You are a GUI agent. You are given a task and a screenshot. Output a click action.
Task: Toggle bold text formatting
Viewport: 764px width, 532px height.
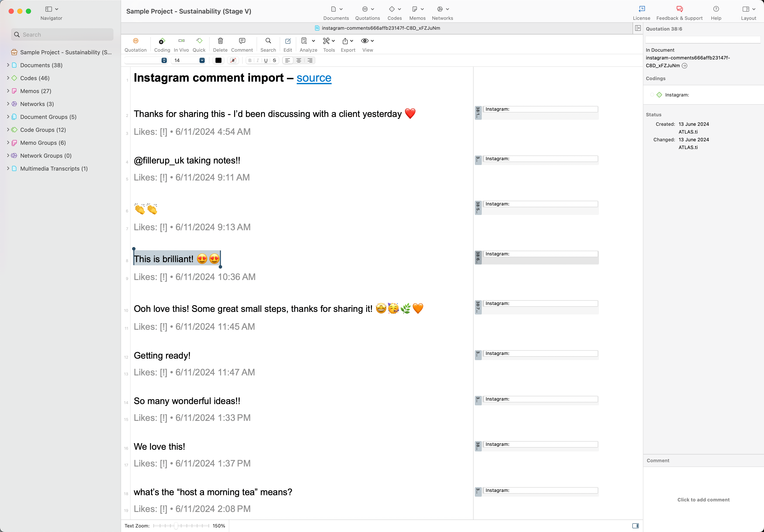(x=250, y=61)
